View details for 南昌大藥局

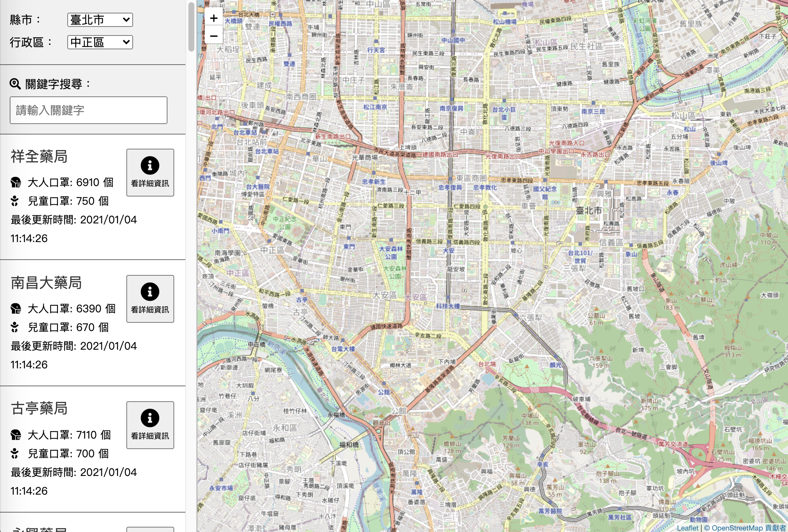tap(150, 299)
